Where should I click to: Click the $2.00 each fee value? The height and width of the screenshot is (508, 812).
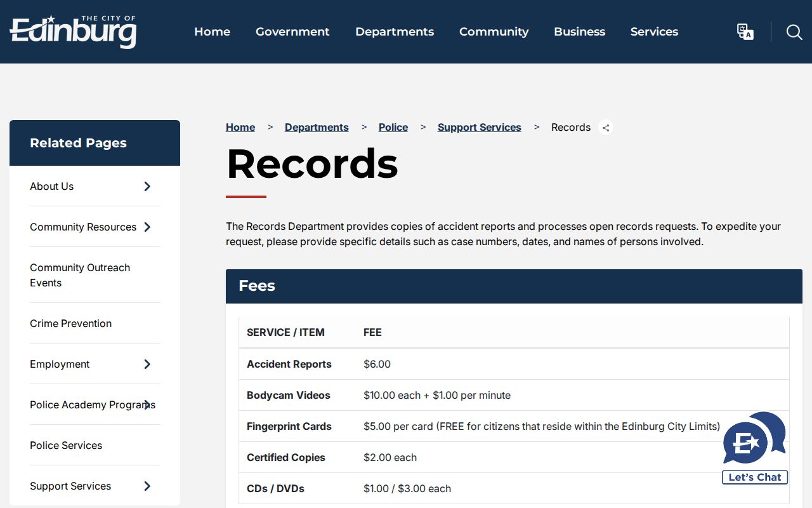pyautogui.click(x=390, y=457)
